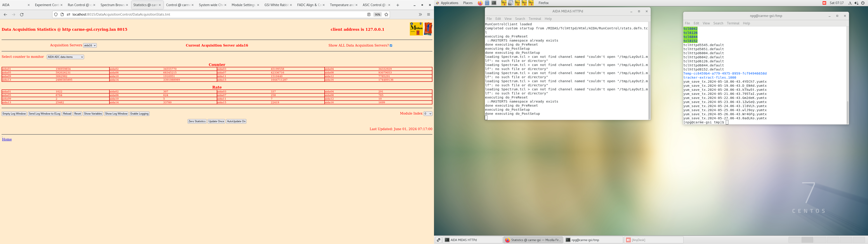This screenshot has height=244, width=868.
Task: Click the Home link at page bottom
Action: pyautogui.click(x=6, y=139)
